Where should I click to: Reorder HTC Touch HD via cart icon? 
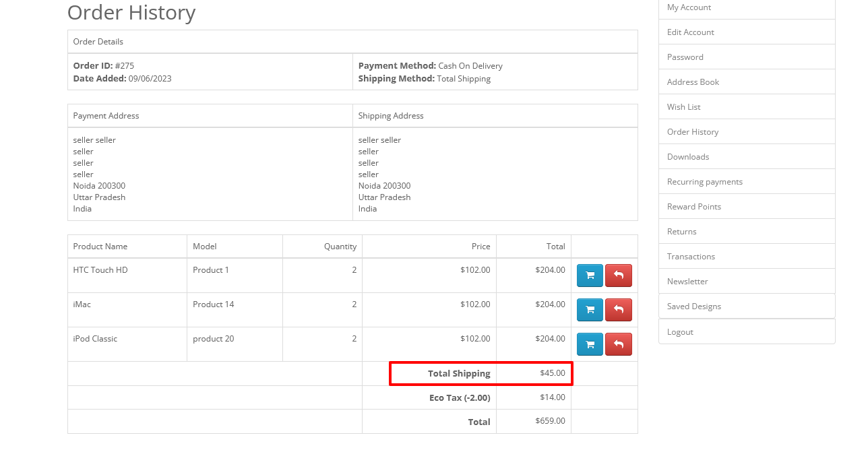[590, 276]
